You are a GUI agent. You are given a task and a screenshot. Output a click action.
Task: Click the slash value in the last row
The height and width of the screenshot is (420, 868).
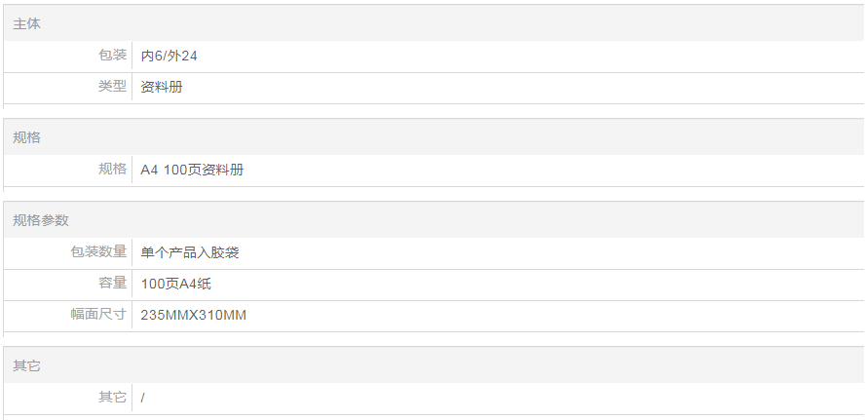(x=143, y=398)
